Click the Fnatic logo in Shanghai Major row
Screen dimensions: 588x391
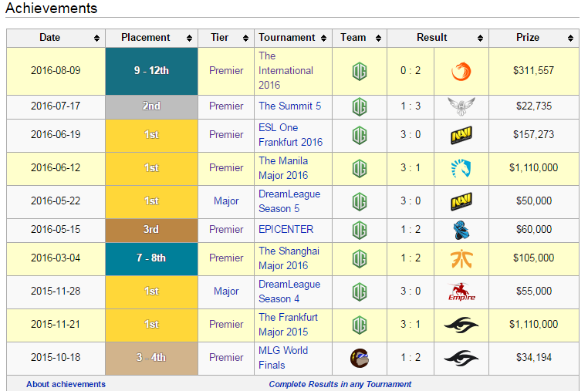(x=461, y=258)
